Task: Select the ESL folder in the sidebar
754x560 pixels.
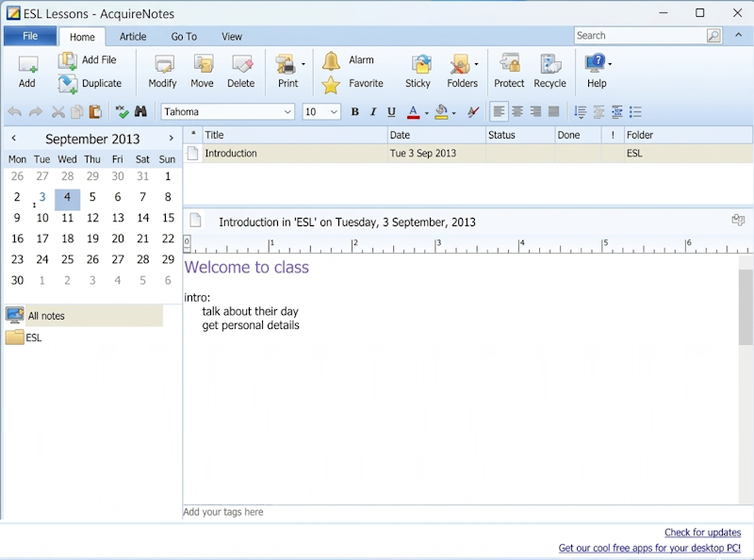Action: pos(33,338)
